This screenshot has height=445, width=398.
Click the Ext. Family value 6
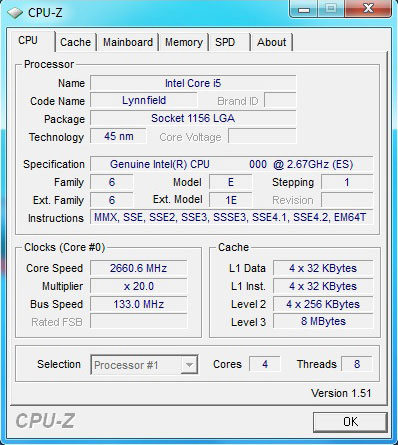pos(112,200)
